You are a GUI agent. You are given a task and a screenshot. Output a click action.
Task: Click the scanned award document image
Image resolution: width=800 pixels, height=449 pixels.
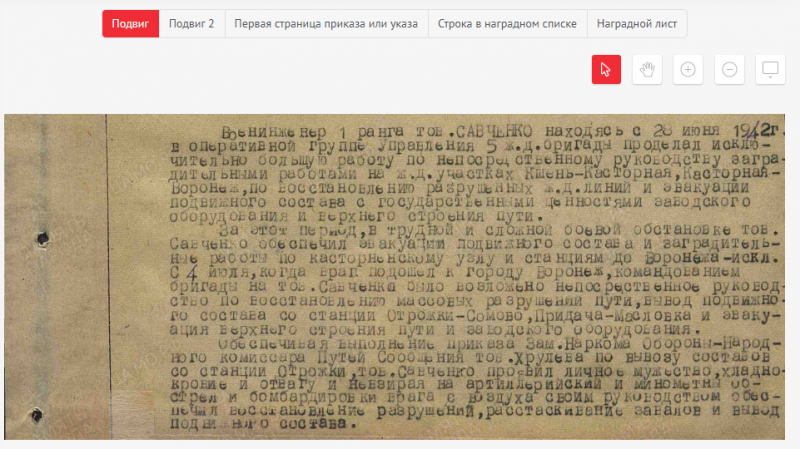tap(394, 277)
